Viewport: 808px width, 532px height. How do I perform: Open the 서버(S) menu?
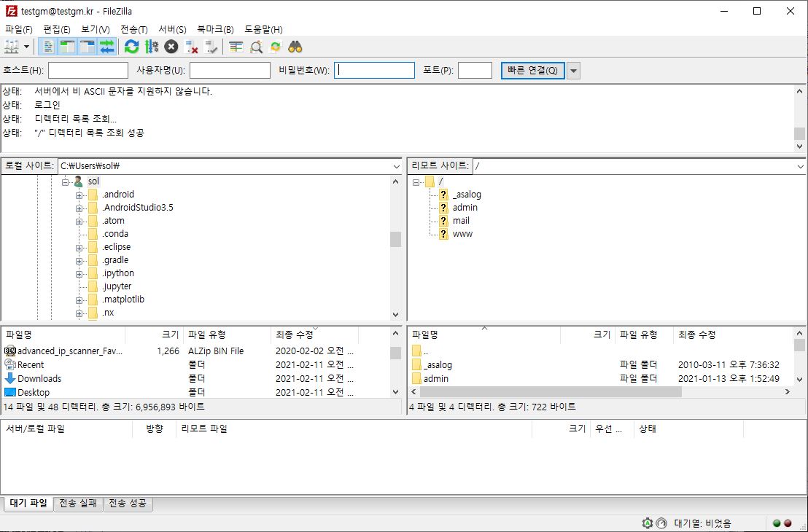pyautogui.click(x=173, y=29)
